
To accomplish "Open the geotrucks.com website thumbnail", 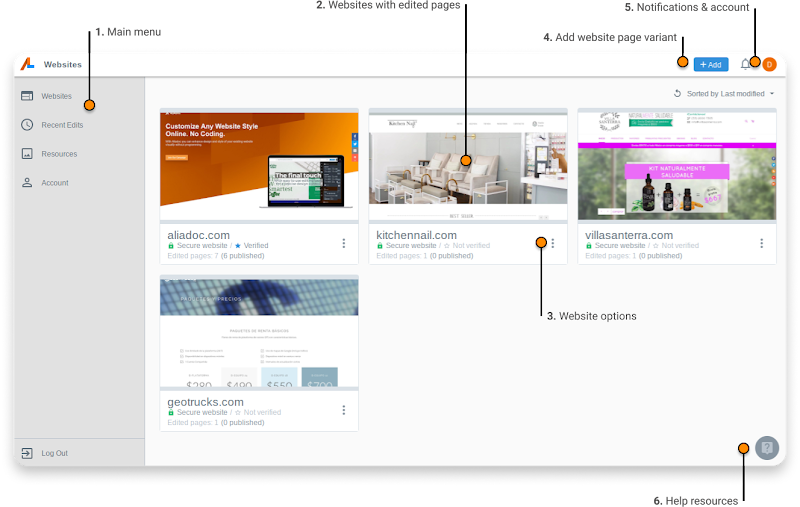I will tap(259, 333).
